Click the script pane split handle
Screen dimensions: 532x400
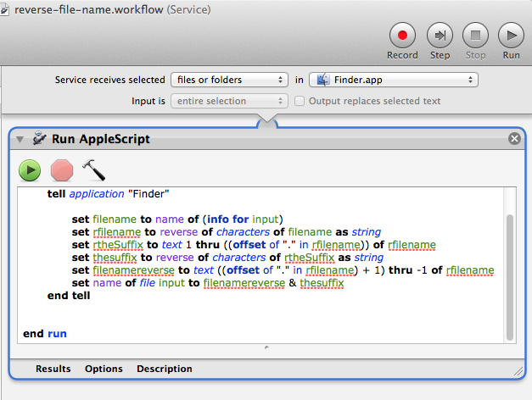click(266, 347)
